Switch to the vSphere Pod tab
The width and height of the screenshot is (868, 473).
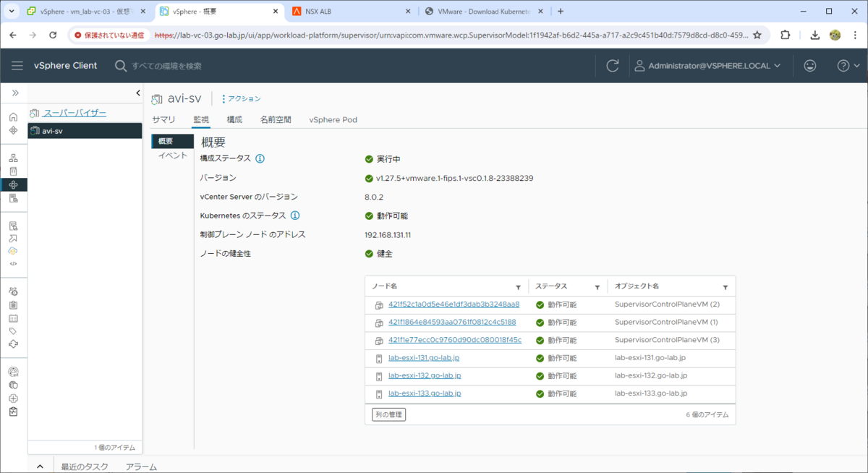coord(333,119)
